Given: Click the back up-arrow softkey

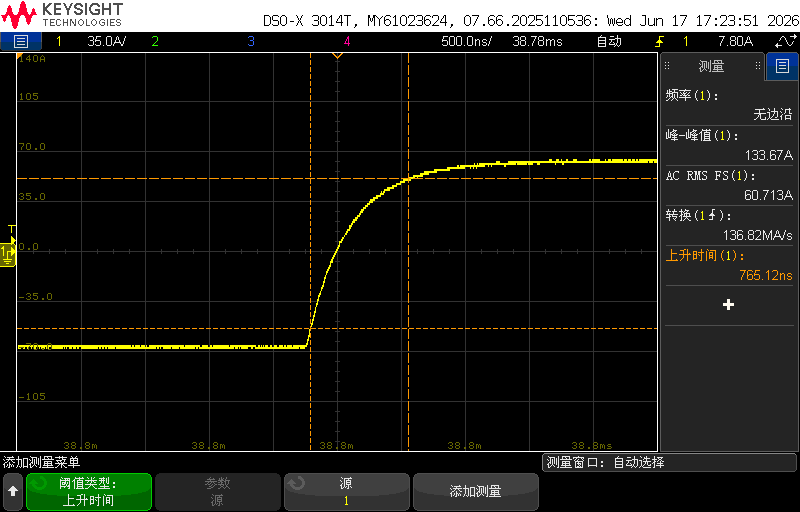Looking at the screenshot, I should click(x=13, y=492).
